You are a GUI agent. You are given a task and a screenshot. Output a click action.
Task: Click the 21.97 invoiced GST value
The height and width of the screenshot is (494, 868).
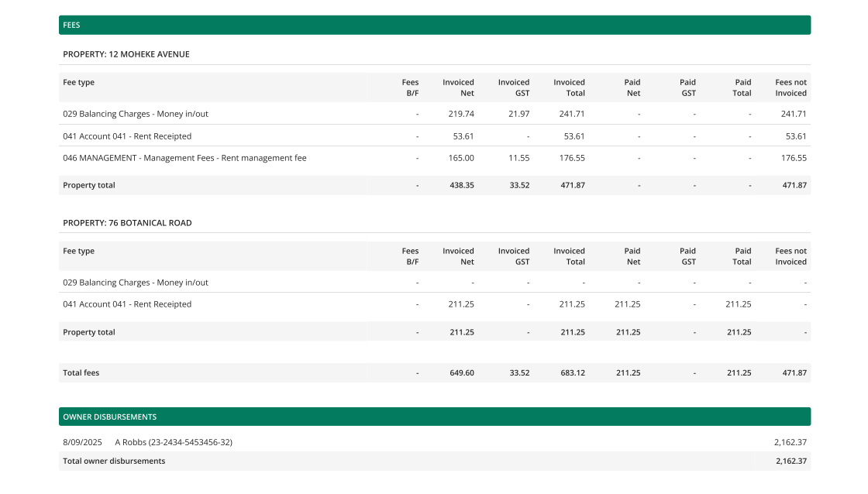tap(518, 114)
